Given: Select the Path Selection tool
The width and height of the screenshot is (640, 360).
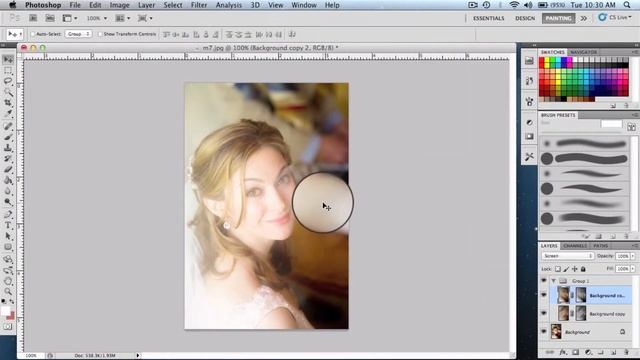Looking at the screenshot, I should pyautogui.click(x=8, y=236).
